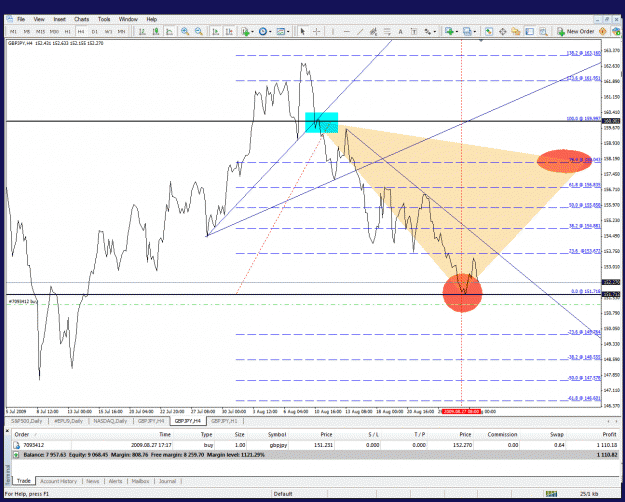Image resolution: width=625 pixels, height=502 pixels.
Task: Expand the Templates dropdown arrow
Action: (x=288, y=32)
